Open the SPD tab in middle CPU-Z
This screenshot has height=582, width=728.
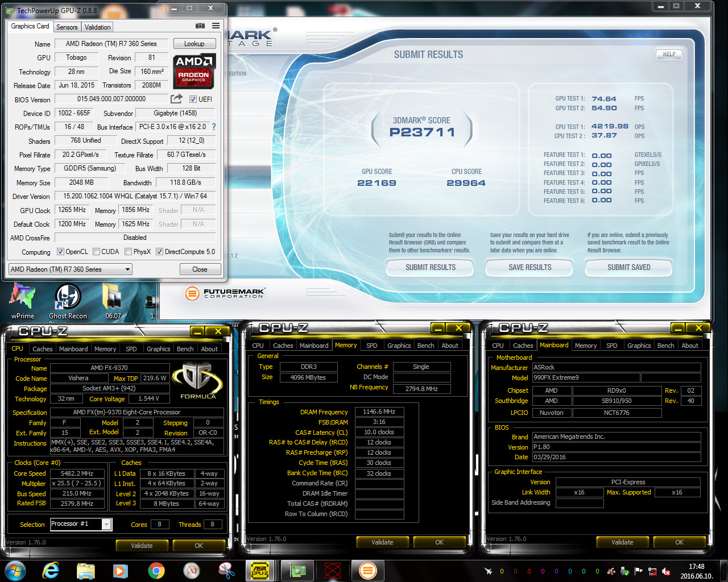[371, 346]
